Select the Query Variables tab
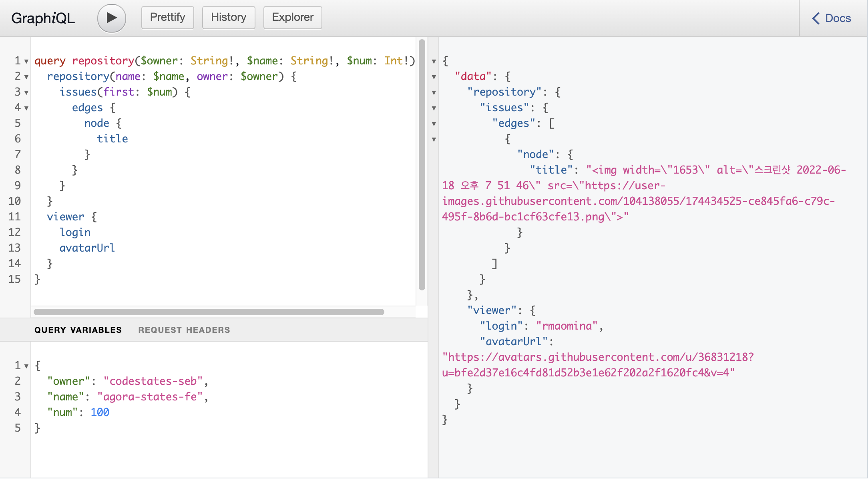This screenshot has height=480, width=868. 78,330
